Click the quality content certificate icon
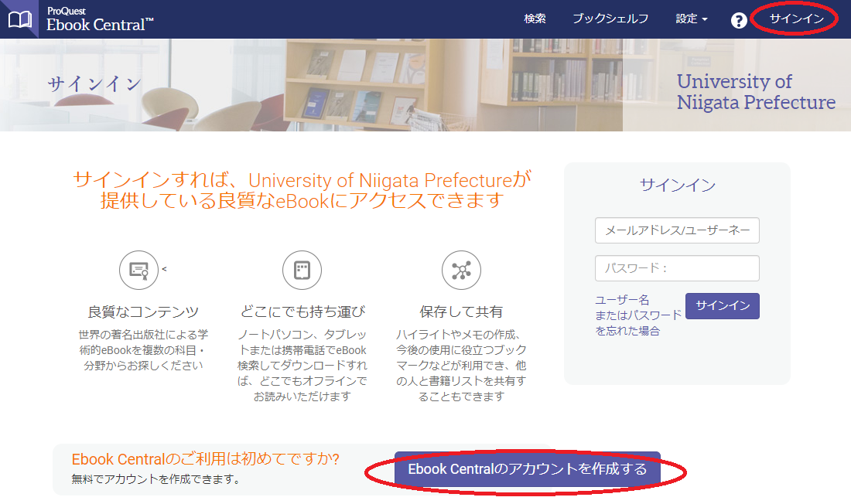This screenshot has width=851, height=504. click(139, 271)
